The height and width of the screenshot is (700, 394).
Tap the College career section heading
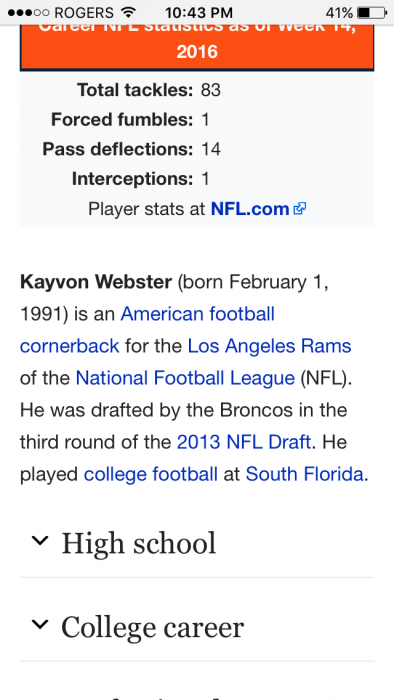[x=153, y=627]
